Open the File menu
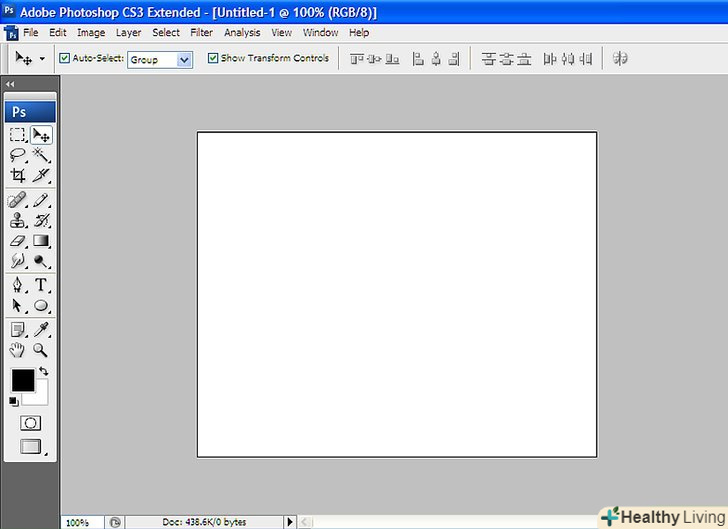This screenshot has height=529, width=728. click(31, 33)
